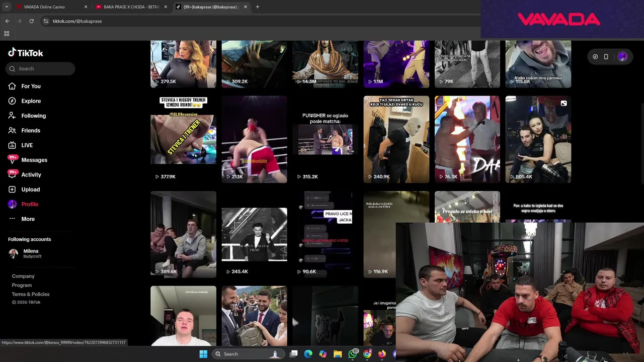Open the For You feed
This screenshot has height=362, width=644.
click(25, 86)
